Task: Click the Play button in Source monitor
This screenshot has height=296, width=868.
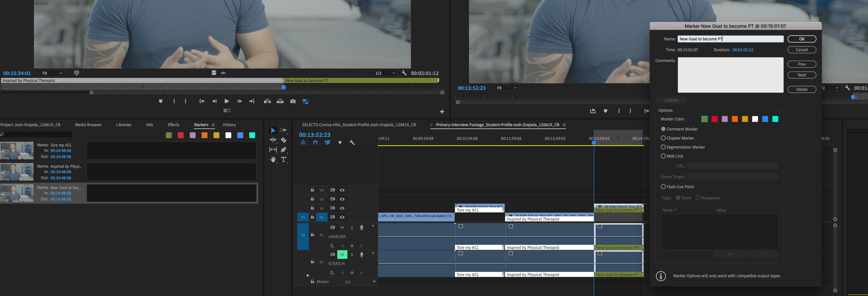Action: point(227,101)
